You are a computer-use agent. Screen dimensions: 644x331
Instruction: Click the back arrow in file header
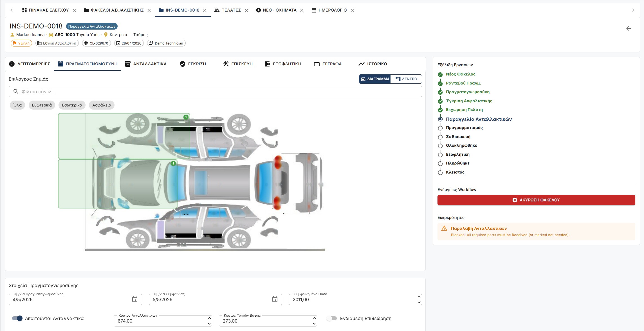coord(628,28)
